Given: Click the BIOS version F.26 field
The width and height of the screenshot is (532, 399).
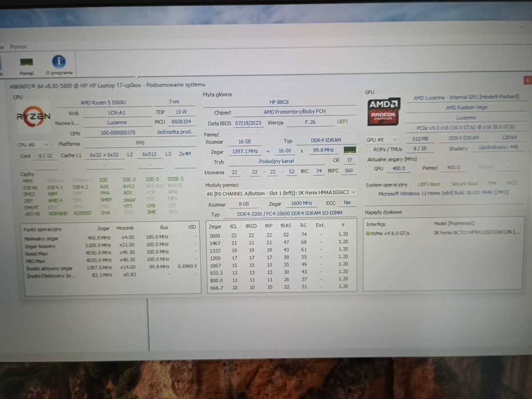Looking at the screenshot, I should [x=310, y=122].
